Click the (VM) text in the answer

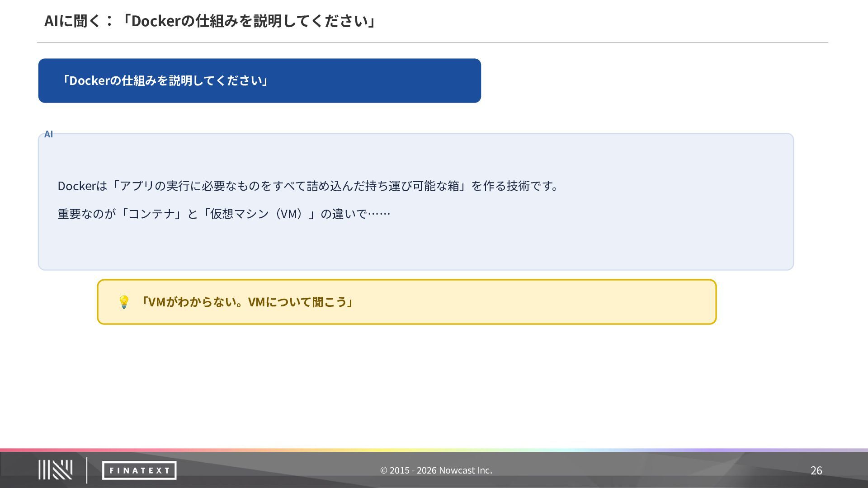pos(291,214)
